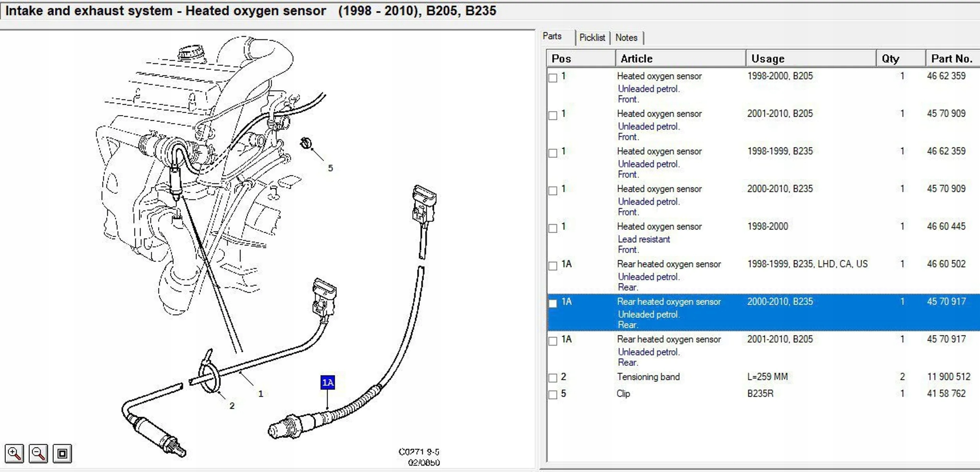980x472 pixels.
Task: Click the fit-to-window diagram icon
Action: 62,454
